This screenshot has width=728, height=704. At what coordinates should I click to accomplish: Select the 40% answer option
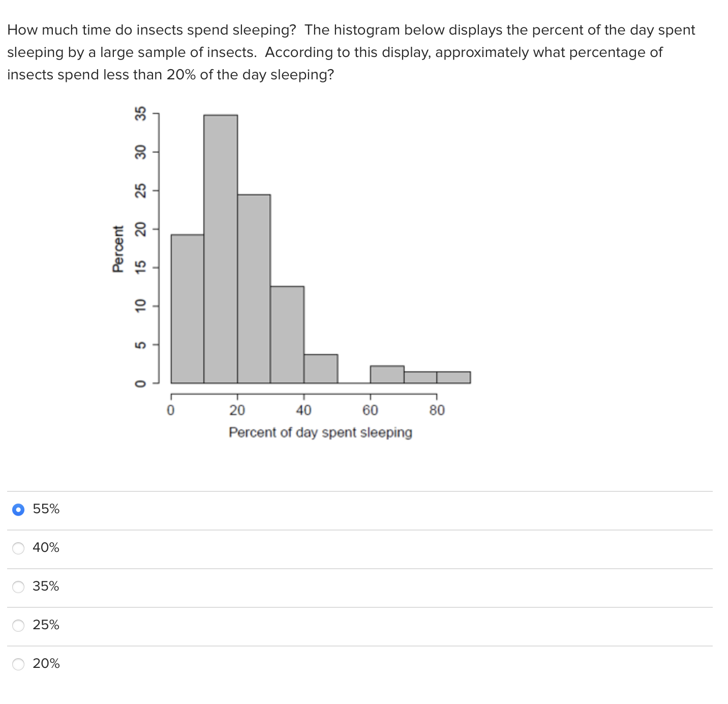[x=18, y=548]
